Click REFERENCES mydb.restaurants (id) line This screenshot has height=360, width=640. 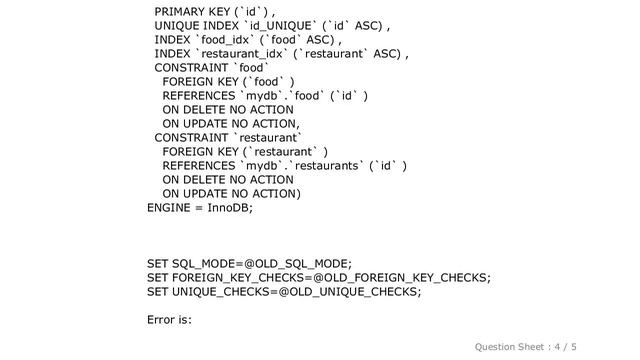284,166
